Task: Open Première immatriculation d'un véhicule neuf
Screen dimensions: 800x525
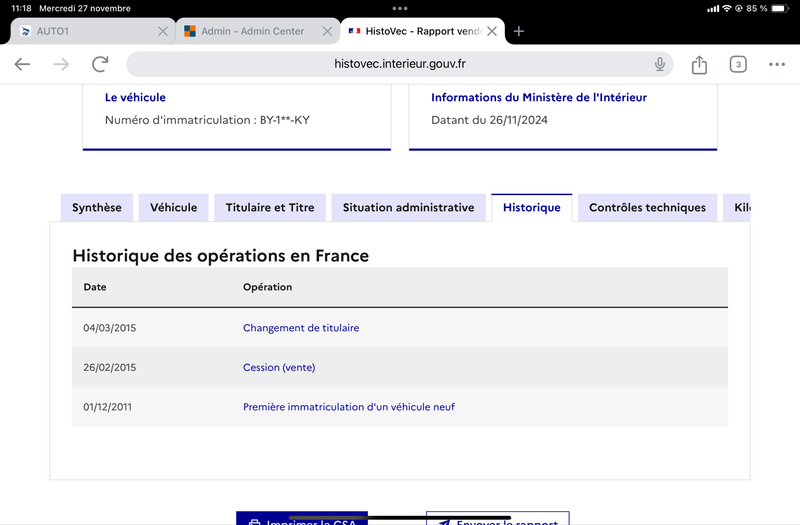Action: click(348, 407)
